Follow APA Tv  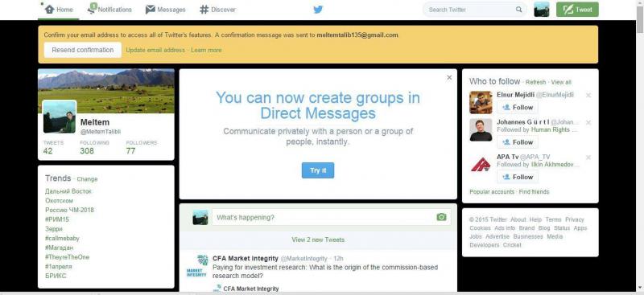coord(518,177)
